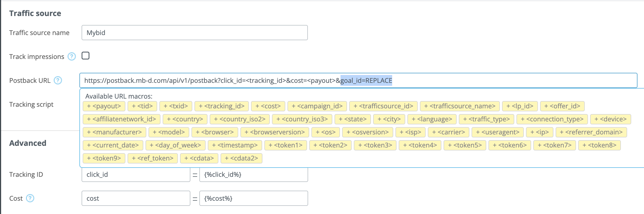Enable the Track impressions checkbox
Image resolution: width=644 pixels, height=214 pixels.
coord(85,56)
